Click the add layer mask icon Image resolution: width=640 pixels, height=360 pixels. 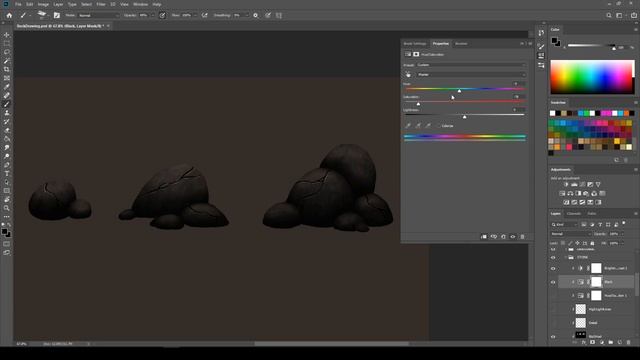tap(592, 342)
